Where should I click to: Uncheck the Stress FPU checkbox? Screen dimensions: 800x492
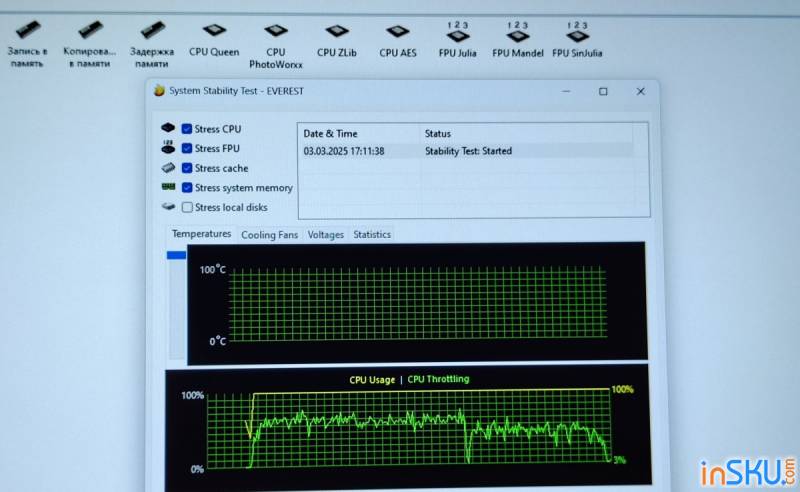(187, 148)
